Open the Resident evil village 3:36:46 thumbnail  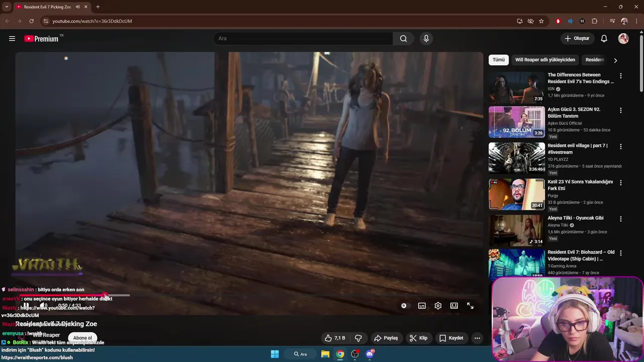[x=517, y=158]
